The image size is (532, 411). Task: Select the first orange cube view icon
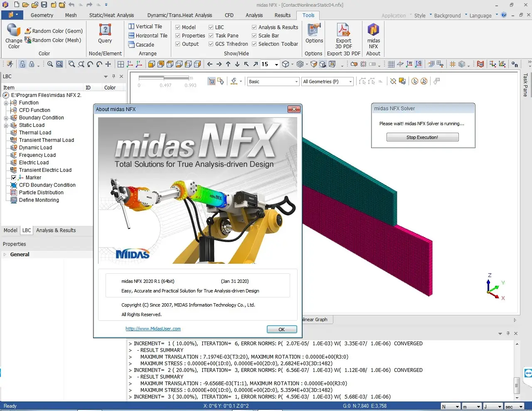(x=151, y=64)
